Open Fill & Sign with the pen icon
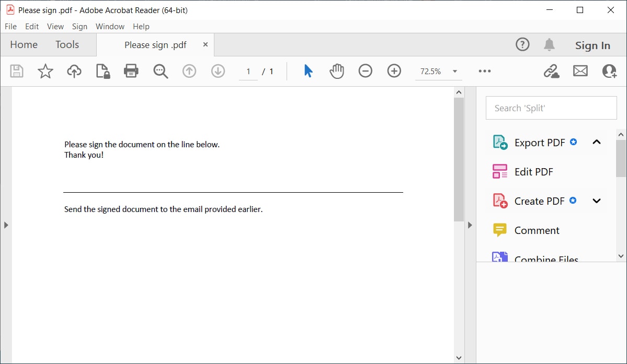Viewport: 627px width, 364px height. point(551,71)
